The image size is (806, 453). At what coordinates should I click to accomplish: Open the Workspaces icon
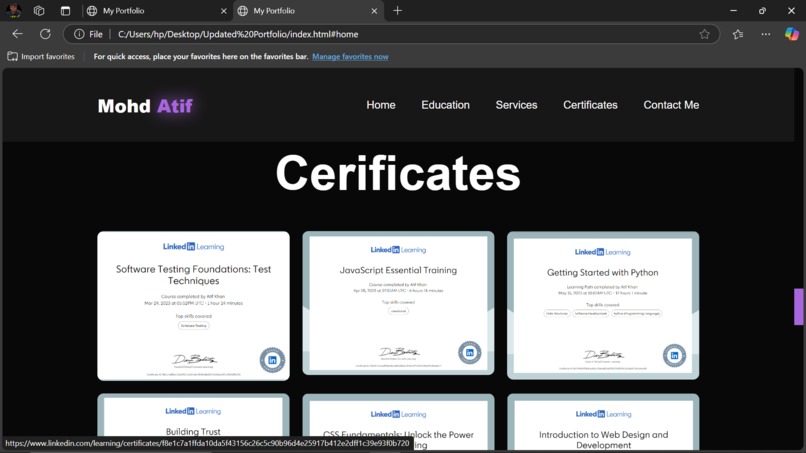click(39, 10)
